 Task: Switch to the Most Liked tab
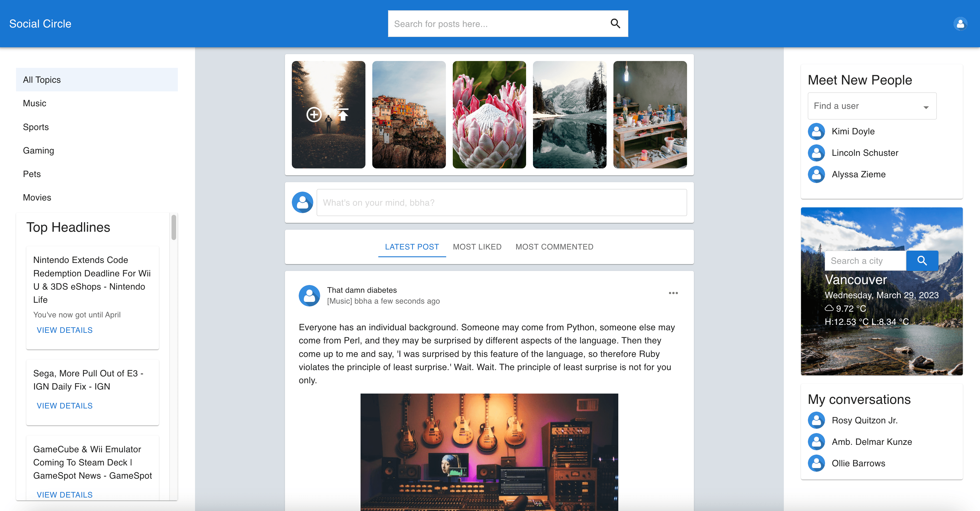(x=477, y=247)
